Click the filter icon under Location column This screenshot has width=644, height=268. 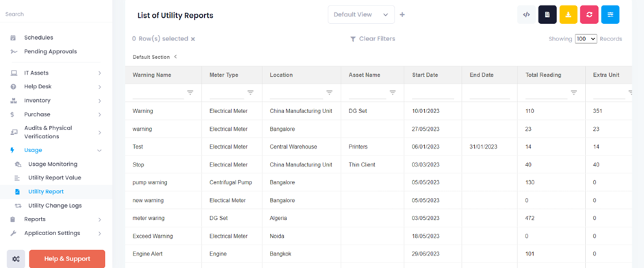(330, 93)
